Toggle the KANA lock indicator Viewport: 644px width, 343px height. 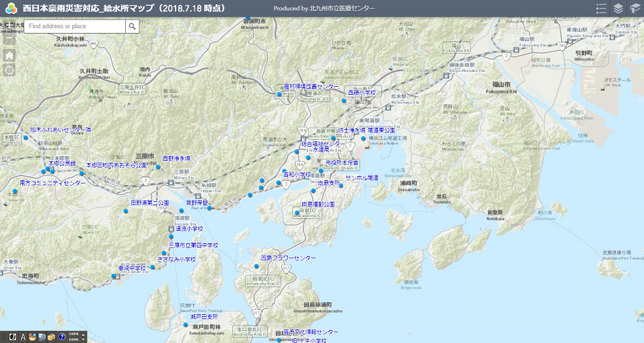(x=73, y=340)
